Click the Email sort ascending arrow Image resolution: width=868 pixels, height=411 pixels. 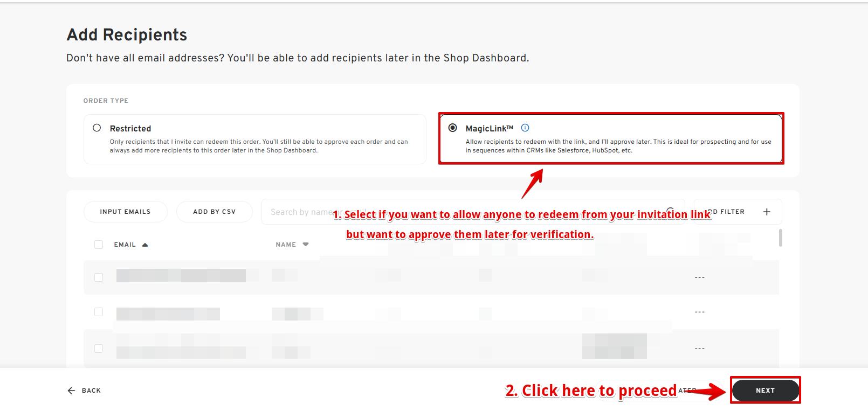(145, 245)
